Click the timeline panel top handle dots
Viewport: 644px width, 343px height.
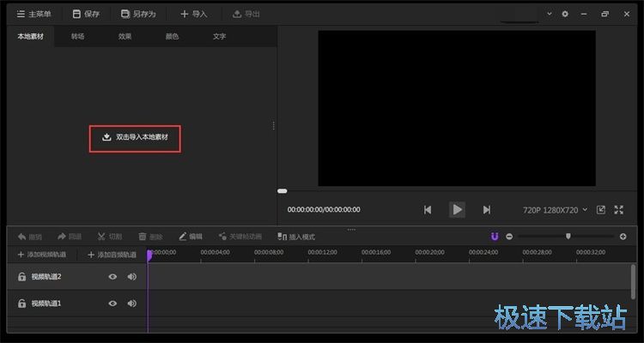click(x=351, y=229)
